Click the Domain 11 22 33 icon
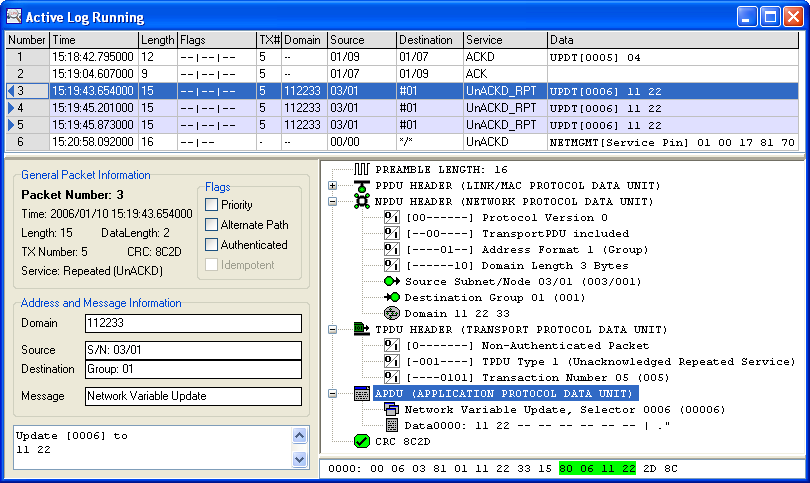Screen dimensions: 810x483 (x=392, y=314)
